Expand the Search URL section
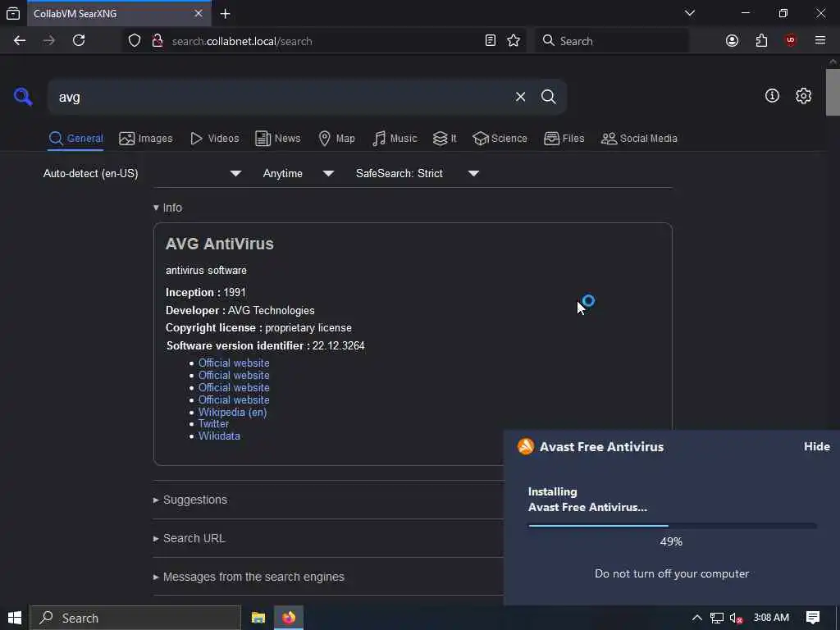The image size is (840, 630). coord(189,538)
